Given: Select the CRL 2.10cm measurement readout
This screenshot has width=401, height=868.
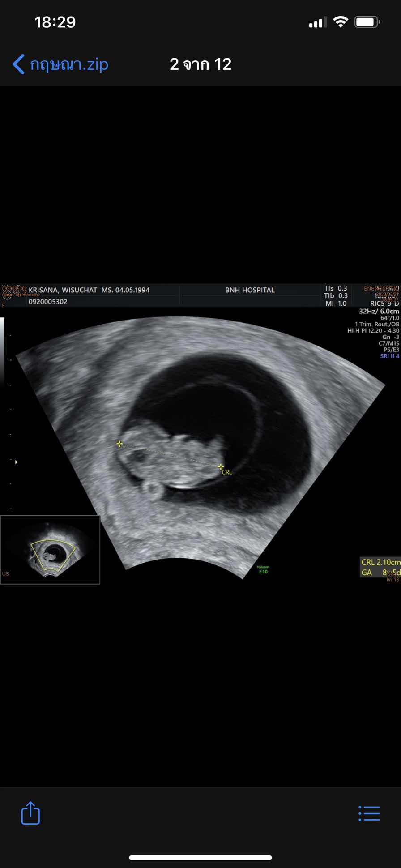Looking at the screenshot, I should coord(380,562).
